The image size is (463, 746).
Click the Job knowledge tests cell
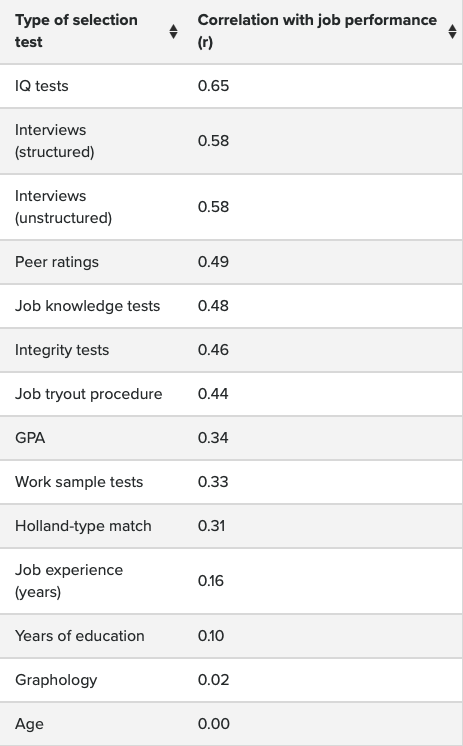coord(88,306)
